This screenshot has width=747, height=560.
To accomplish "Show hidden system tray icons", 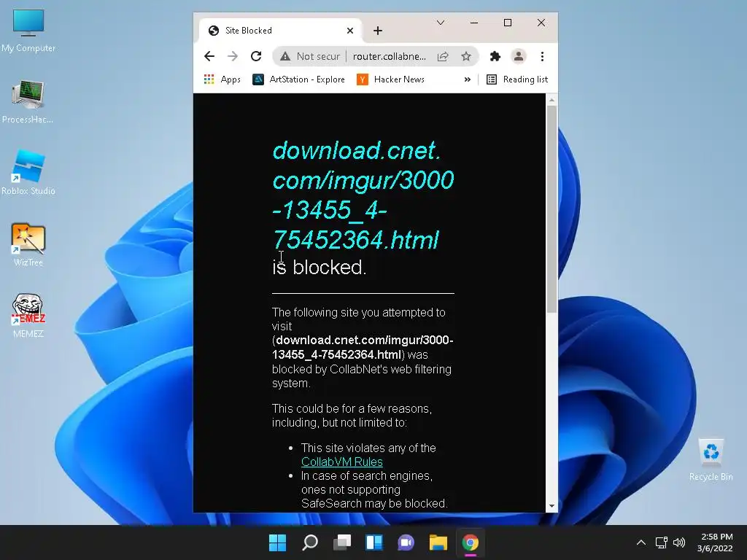I will pyautogui.click(x=641, y=542).
